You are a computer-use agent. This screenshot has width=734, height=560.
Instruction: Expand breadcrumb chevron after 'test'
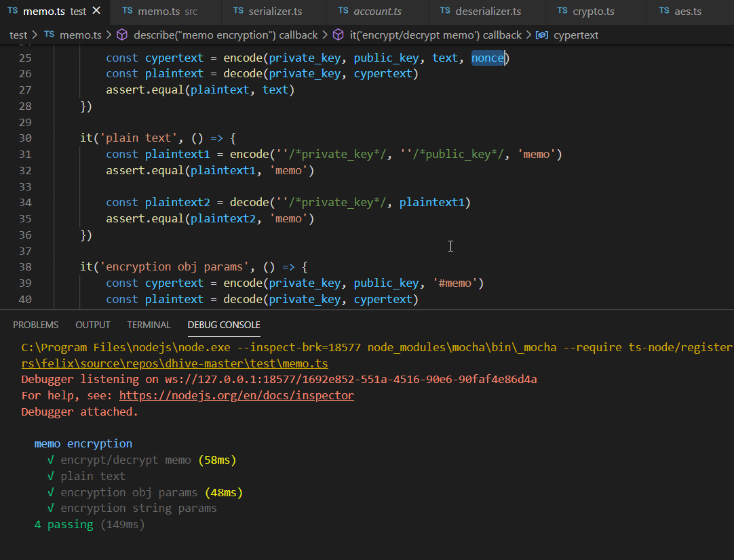tap(35, 35)
